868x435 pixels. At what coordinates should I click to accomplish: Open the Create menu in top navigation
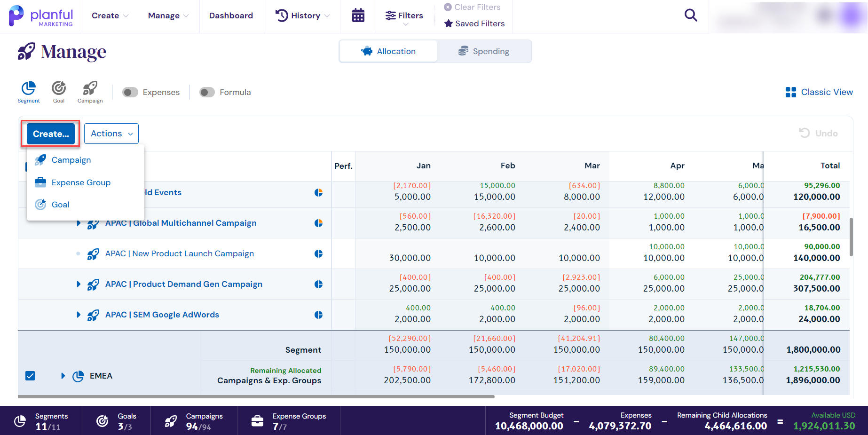coord(110,16)
